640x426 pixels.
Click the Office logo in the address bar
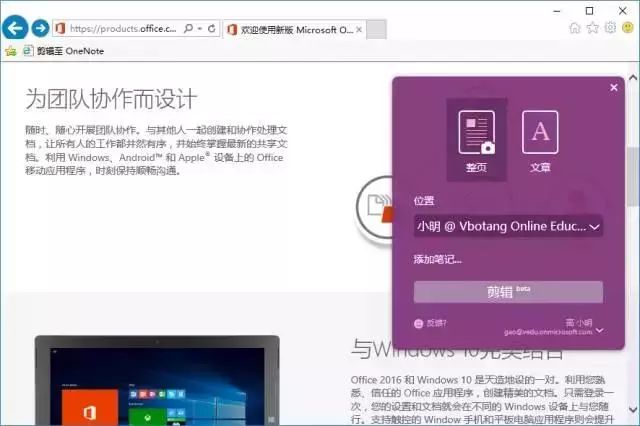(60, 29)
